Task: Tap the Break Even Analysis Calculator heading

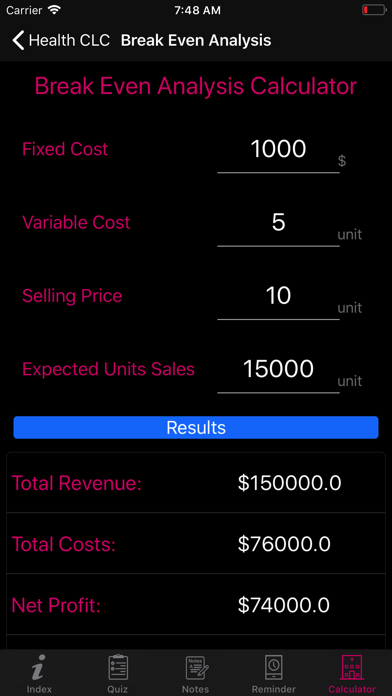Action: click(x=196, y=86)
